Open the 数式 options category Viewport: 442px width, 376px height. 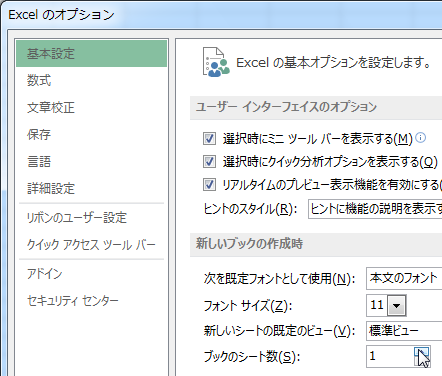tap(91, 81)
